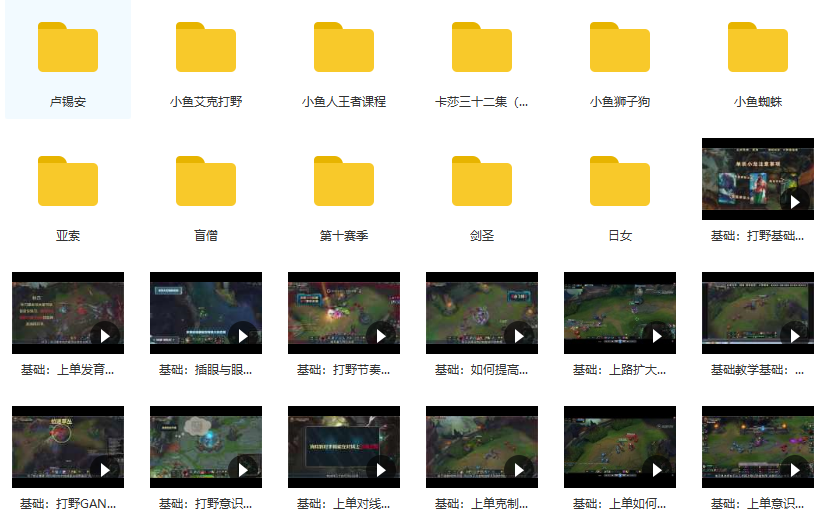Viewport: 820px width, 517px height.
Task: Play the 基础：打野基础 video
Action: [758, 179]
